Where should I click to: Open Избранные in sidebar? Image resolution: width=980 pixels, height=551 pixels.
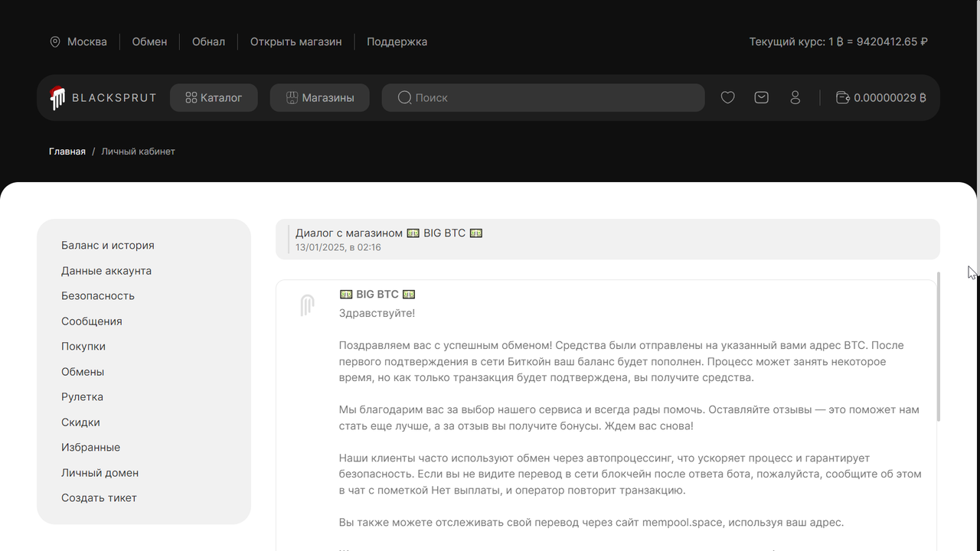pyautogui.click(x=90, y=448)
